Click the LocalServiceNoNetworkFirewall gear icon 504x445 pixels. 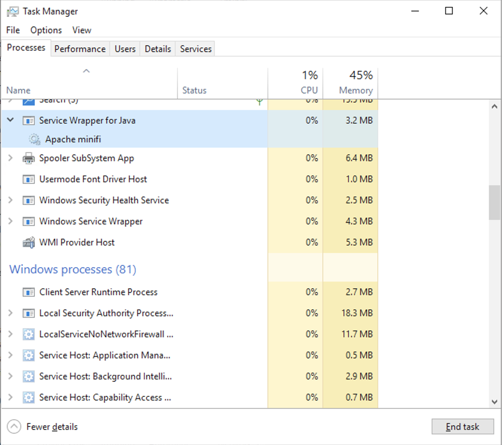[x=29, y=334]
